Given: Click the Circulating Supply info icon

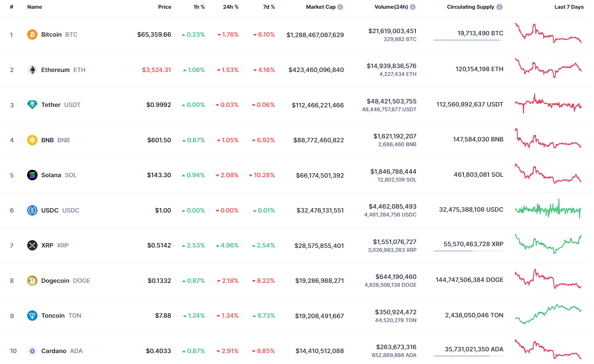Looking at the screenshot, I should (499, 7).
